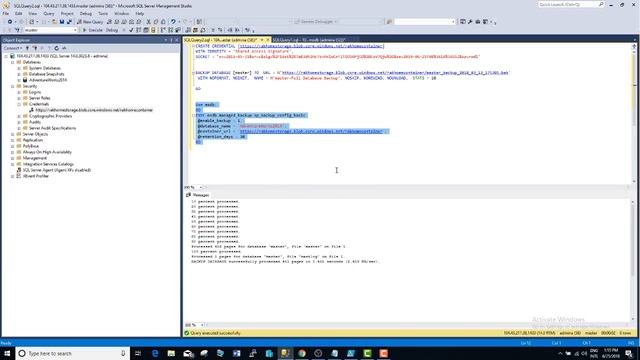
Task: Open the master database dropdown
Action: click(x=75, y=30)
